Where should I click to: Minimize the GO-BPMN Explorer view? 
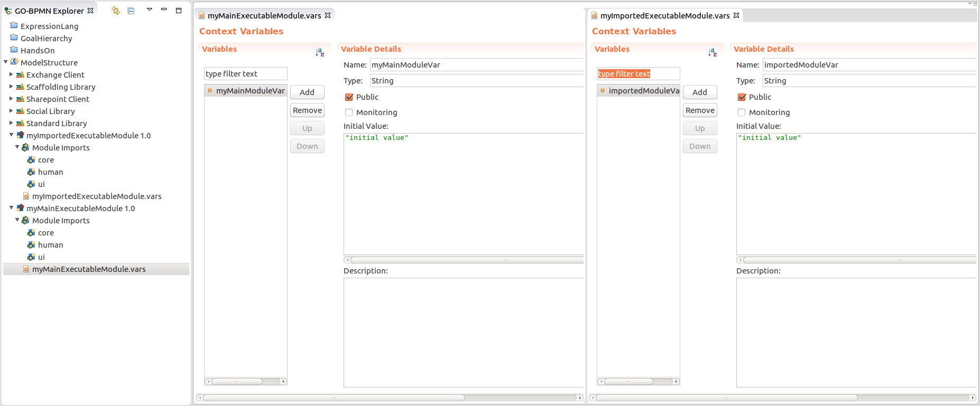click(164, 10)
